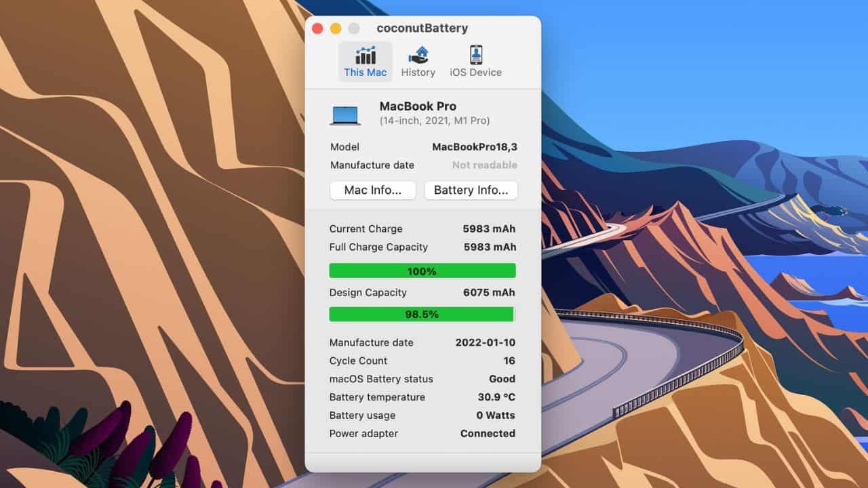Open the History hand-house icon

click(x=418, y=55)
